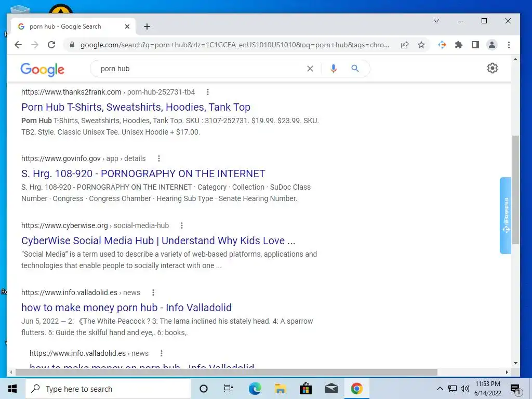Open Microsoft Store from taskbar

pyautogui.click(x=305, y=389)
